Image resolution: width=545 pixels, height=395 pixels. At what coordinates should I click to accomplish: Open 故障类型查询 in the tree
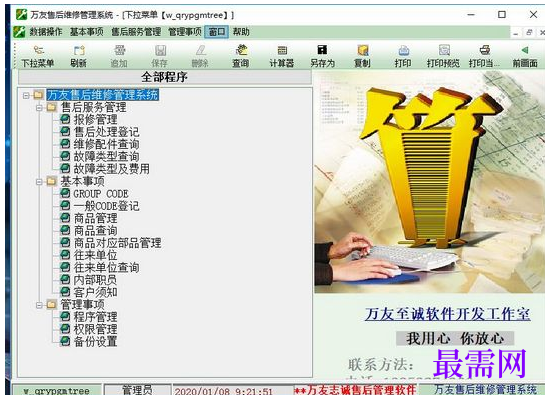[x=106, y=156]
